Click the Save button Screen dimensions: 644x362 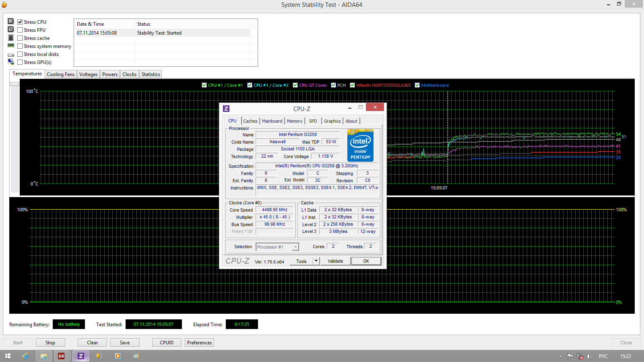(125, 343)
